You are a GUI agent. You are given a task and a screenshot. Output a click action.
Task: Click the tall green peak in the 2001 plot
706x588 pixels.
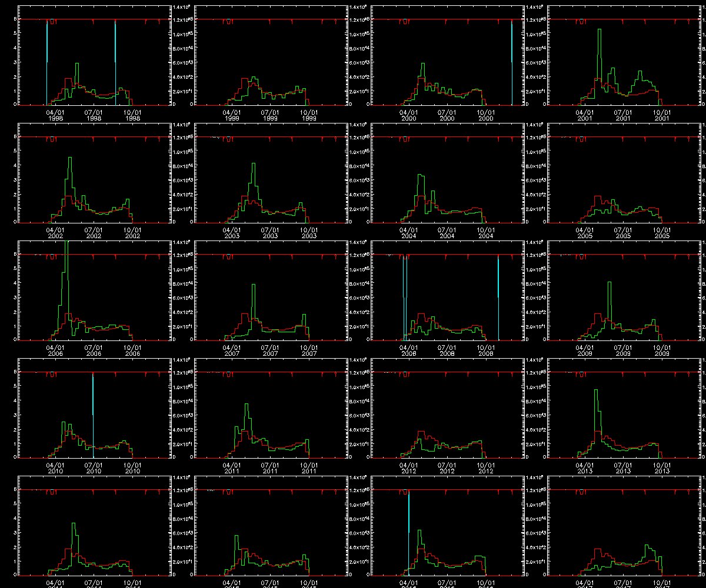(x=600, y=31)
